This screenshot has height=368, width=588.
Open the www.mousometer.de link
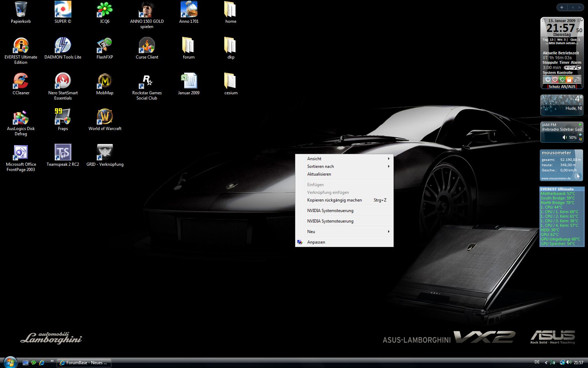tap(556, 178)
